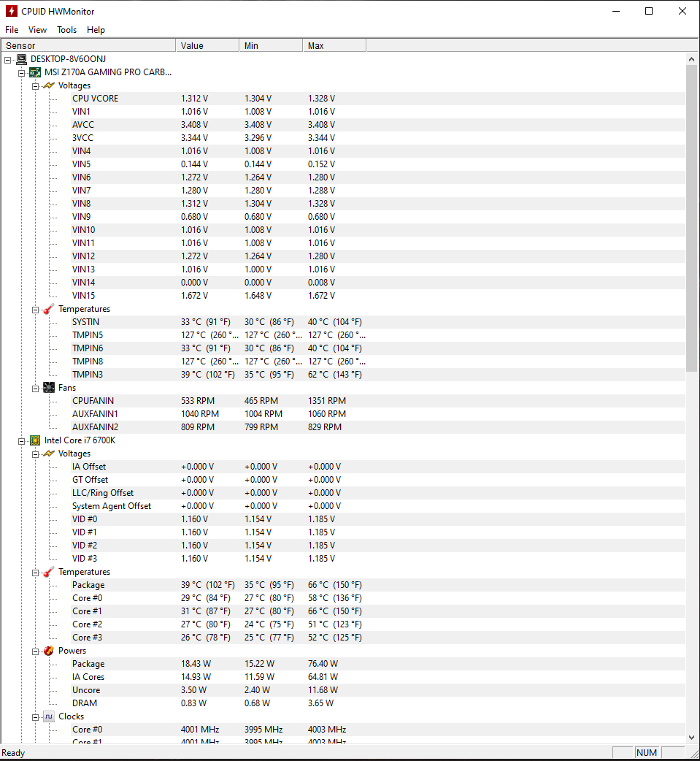This screenshot has width=700, height=761.
Task: Click the Value column header
Action: point(207,45)
